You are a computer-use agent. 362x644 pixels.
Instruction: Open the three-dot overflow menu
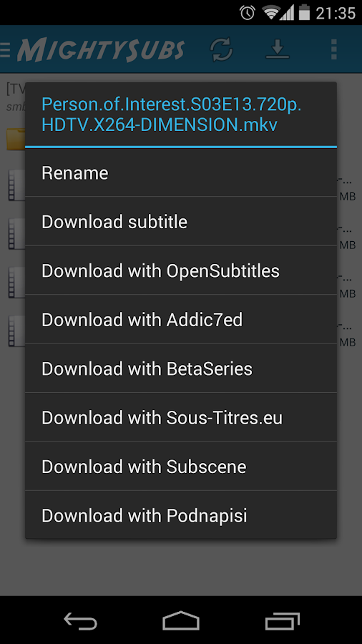point(334,49)
